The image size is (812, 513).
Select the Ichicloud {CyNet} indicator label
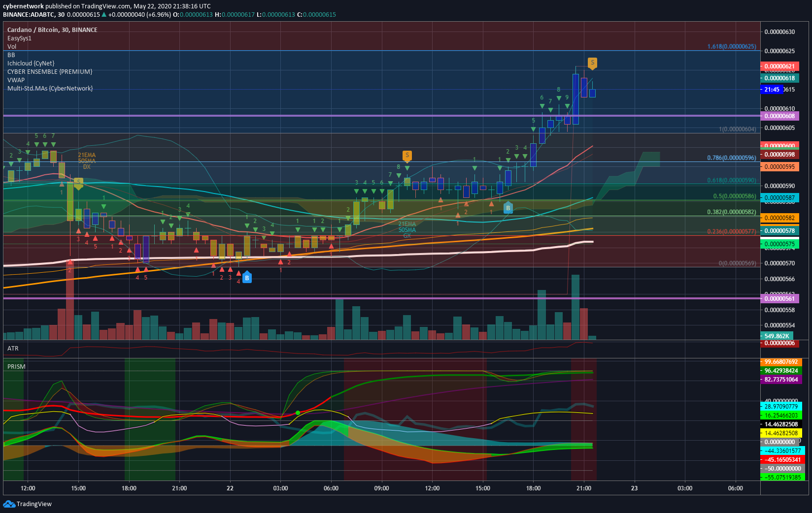(x=31, y=64)
